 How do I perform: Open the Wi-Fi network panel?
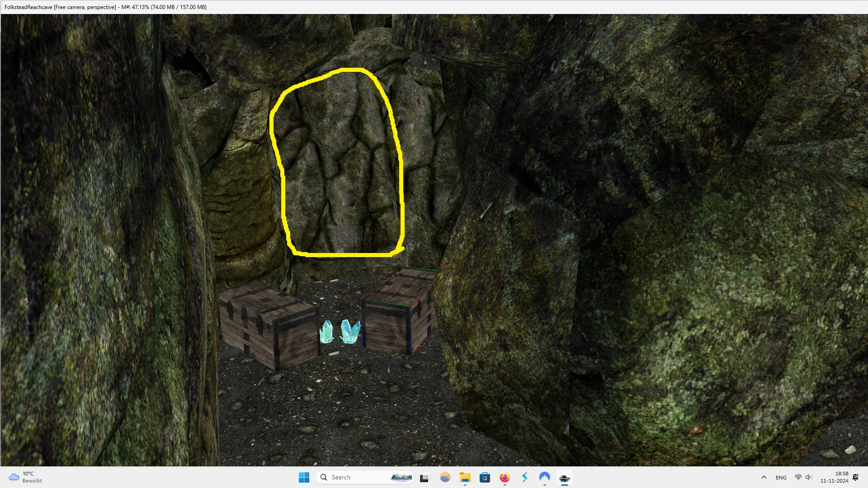(x=798, y=477)
